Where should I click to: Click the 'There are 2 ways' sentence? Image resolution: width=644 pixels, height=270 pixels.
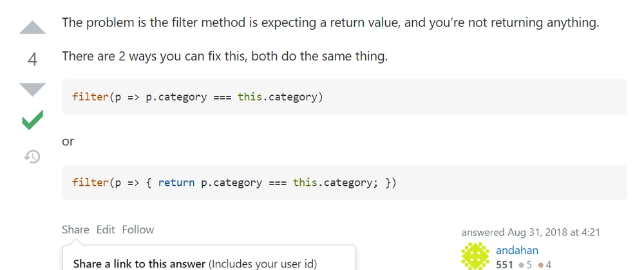(x=225, y=56)
